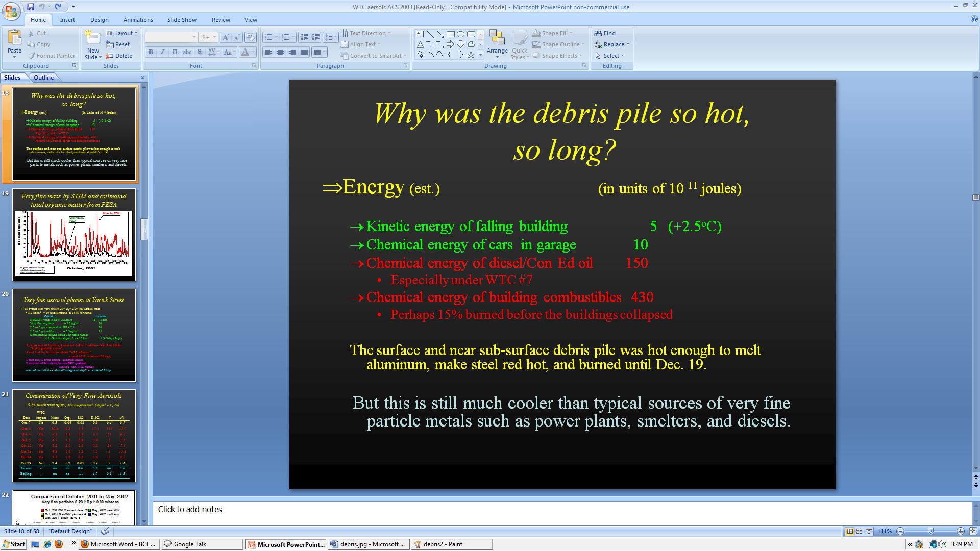Click the Clear Formatting icon
The image size is (980, 551).
click(x=250, y=37)
